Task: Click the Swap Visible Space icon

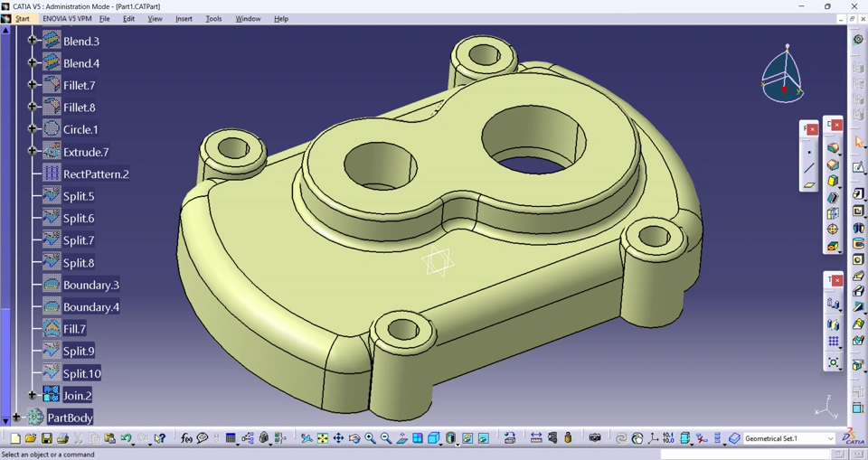Action: (483, 438)
